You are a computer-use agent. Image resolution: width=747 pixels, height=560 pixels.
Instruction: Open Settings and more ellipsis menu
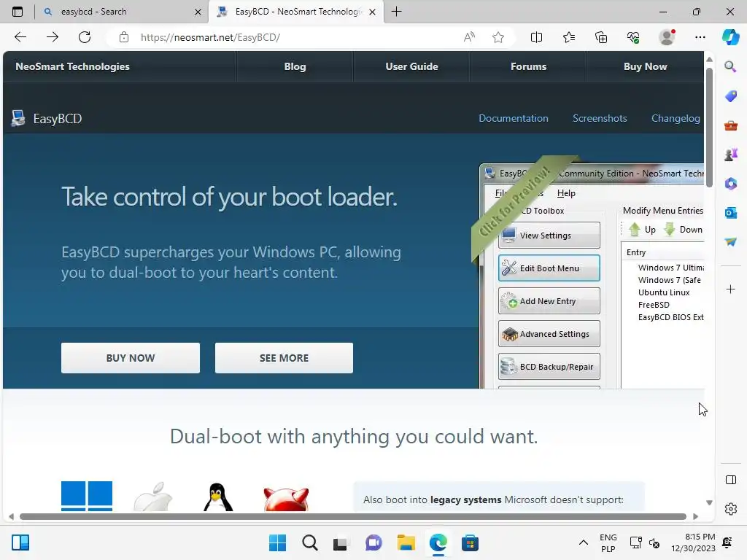[x=700, y=37]
